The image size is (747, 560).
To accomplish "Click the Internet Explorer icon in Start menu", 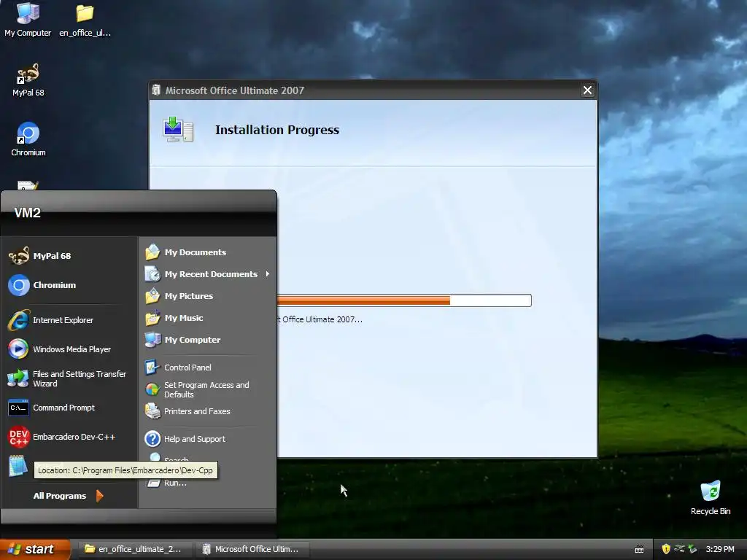I will pos(18,320).
